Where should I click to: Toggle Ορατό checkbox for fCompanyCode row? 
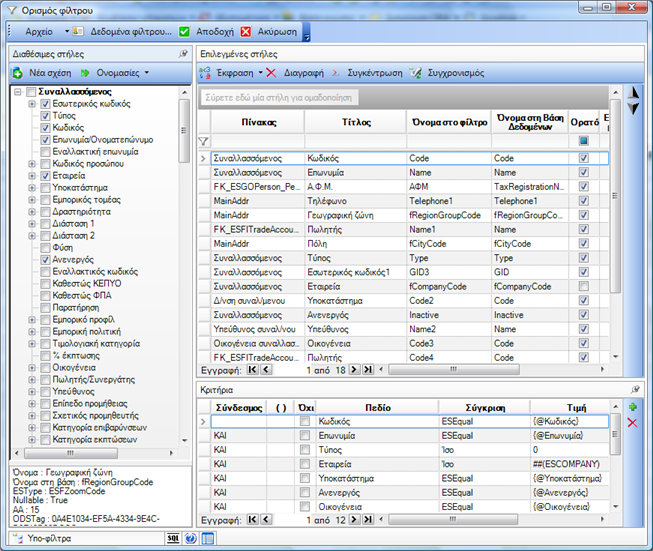584,286
